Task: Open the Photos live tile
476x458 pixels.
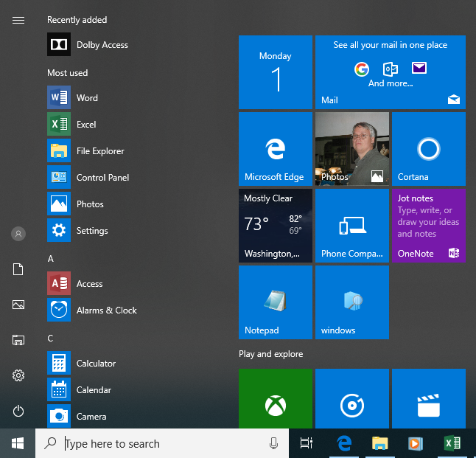Action: tap(352, 149)
